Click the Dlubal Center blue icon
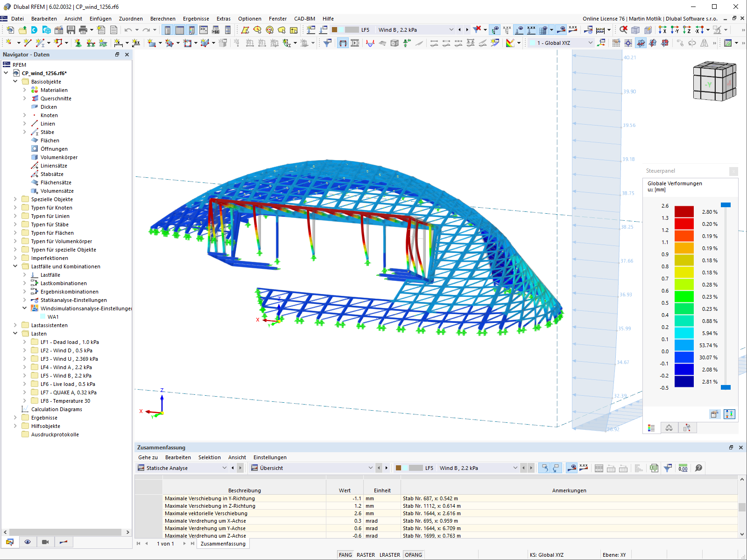Screen dimensions: 747x560 click(35, 30)
